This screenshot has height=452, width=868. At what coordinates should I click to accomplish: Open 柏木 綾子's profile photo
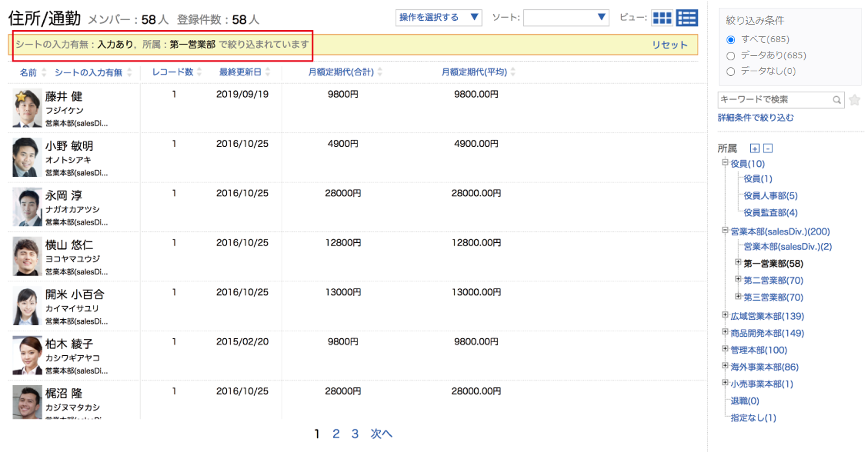27,355
